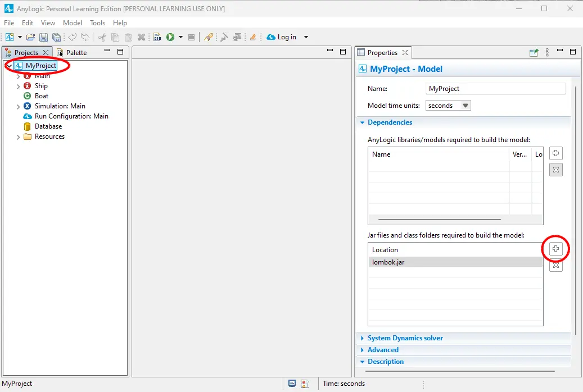Select the Properties tab

pos(382,52)
